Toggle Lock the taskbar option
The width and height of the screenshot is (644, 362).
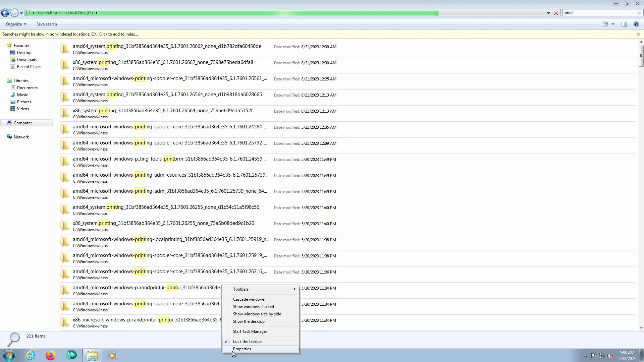(248, 342)
